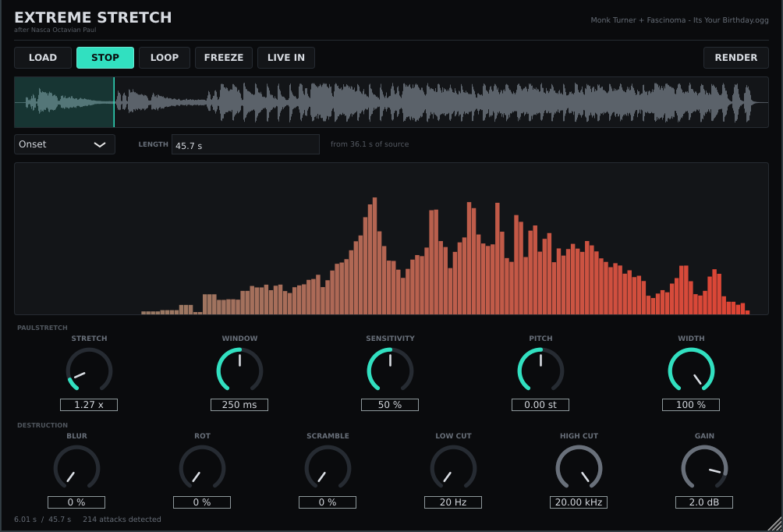Click the 'after Nasca Octavian Paul' subtitle
This screenshot has width=783, height=532.
[55, 30]
